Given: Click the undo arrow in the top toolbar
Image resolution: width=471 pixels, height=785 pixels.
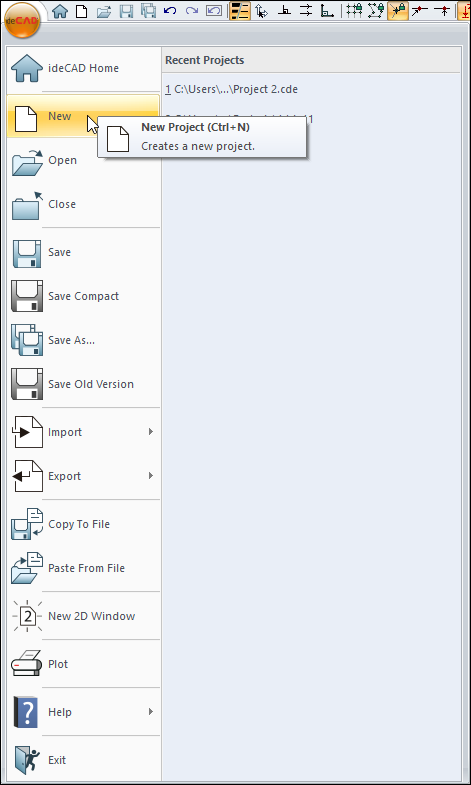Looking at the screenshot, I should click(170, 11).
